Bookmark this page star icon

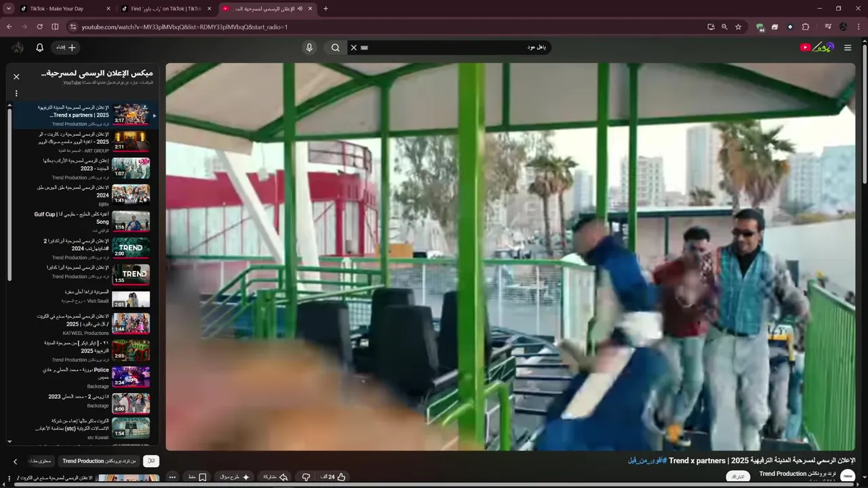click(x=738, y=27)
